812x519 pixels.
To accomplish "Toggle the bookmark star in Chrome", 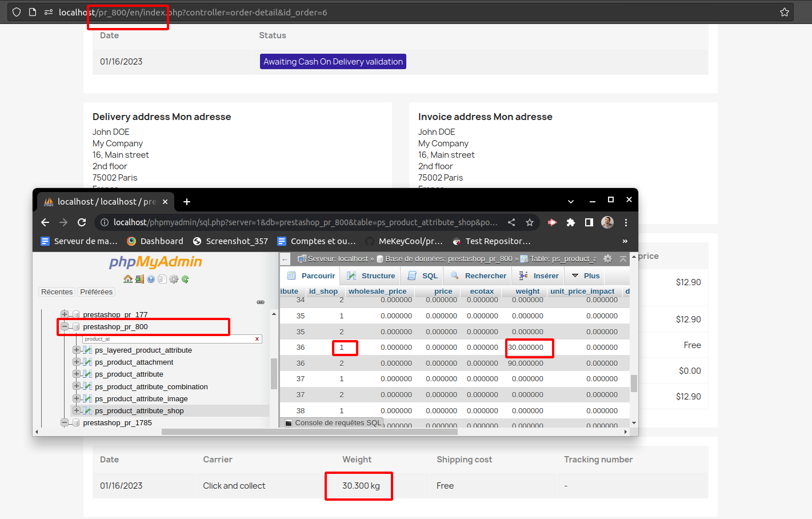I will point(529,222).
